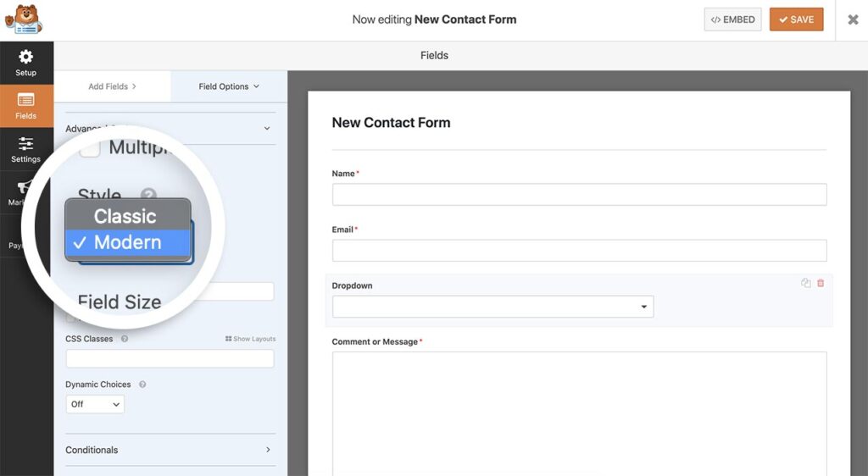Open the Setup gear panel
868x476 pixels.
click(26, 63)
